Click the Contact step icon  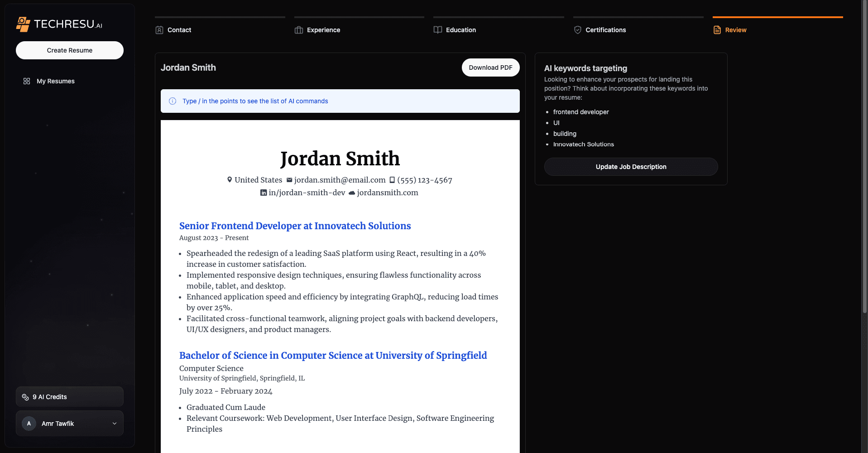(x=159, y=30)
